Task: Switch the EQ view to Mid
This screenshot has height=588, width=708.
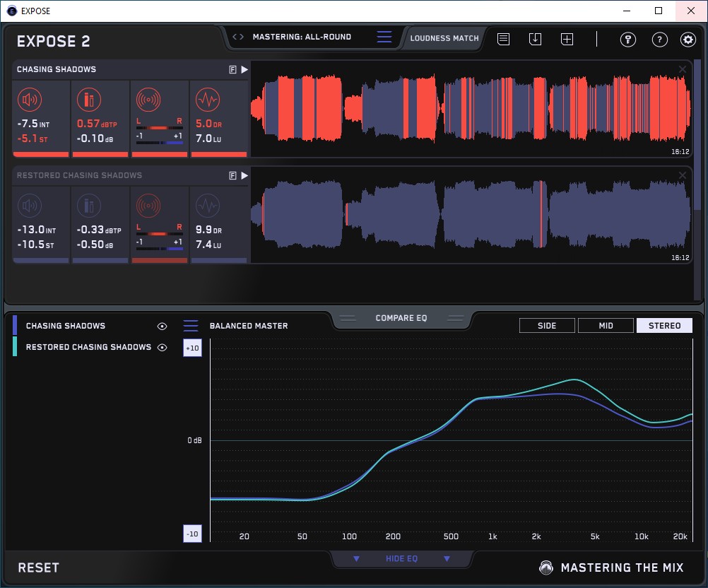Action: 606,326
